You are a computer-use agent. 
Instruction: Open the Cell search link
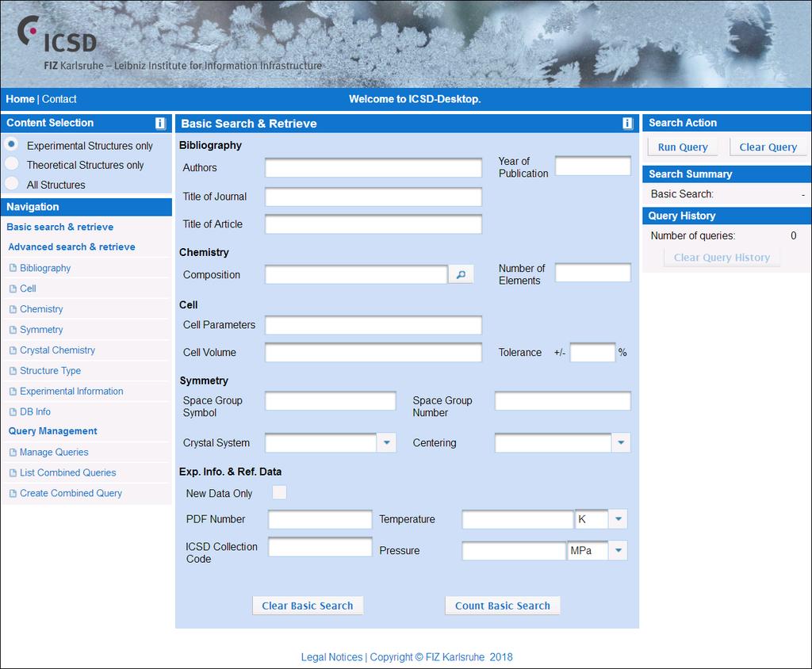28,289
